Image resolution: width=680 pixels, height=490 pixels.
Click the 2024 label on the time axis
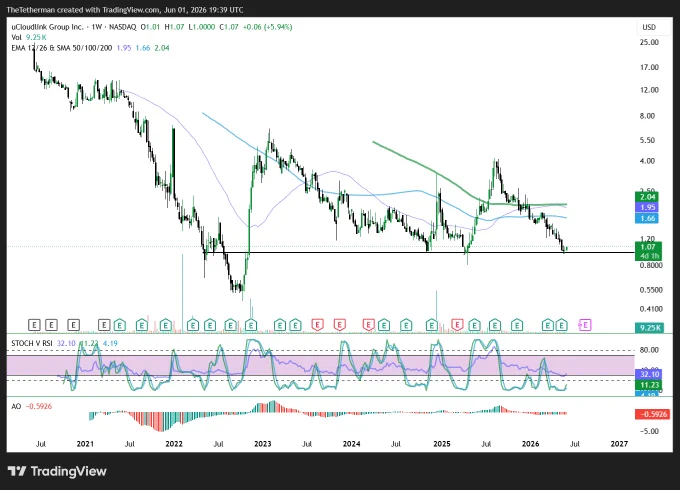pos(351,444)
